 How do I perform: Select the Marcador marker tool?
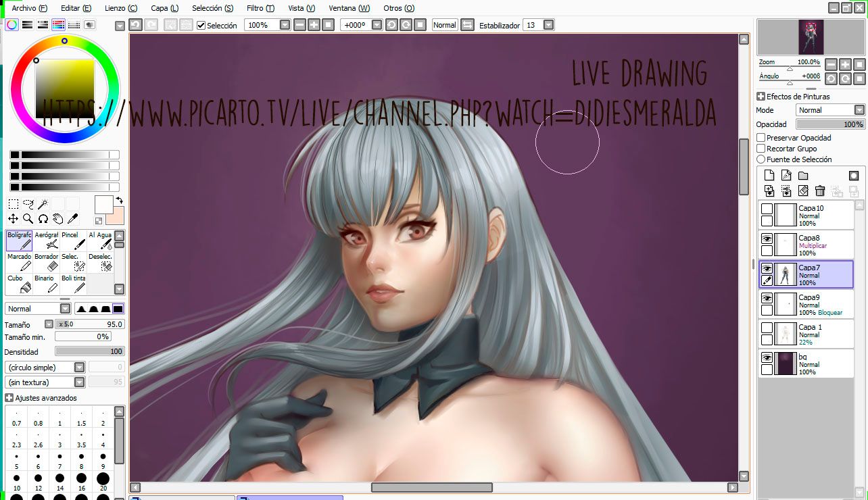click(19, 262)
